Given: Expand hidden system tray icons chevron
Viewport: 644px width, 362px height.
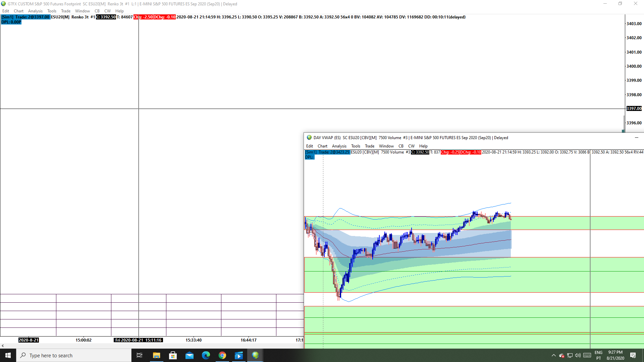Looking at the screenshot, I should tap(553, 355).
